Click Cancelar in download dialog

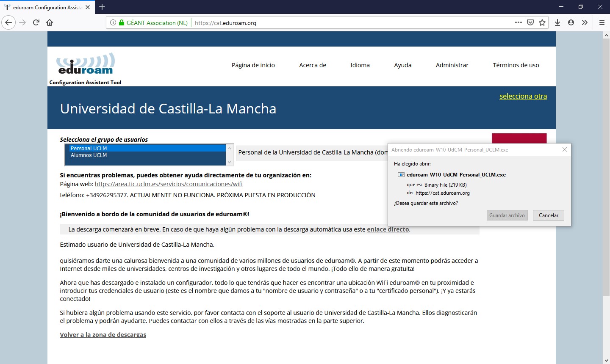(x=549, y=215)
